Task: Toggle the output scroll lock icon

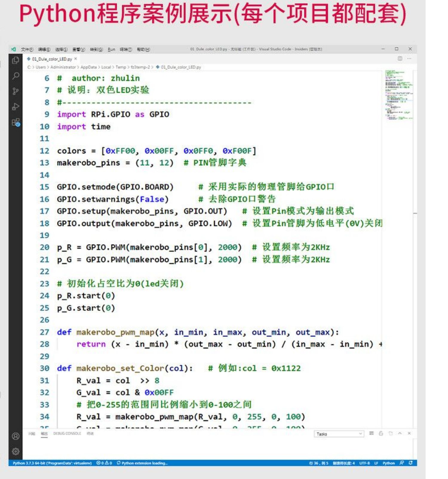Action: (x=381, y=433)
